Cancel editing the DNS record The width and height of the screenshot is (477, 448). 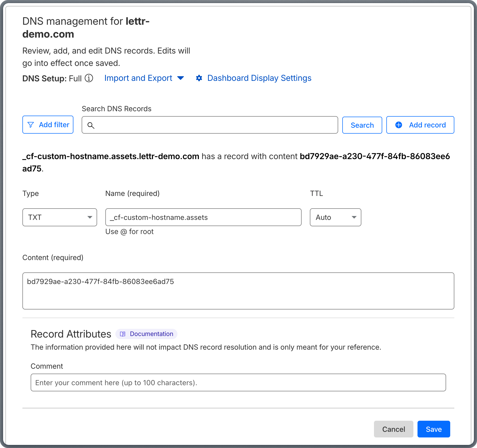[x=393, y=429]
